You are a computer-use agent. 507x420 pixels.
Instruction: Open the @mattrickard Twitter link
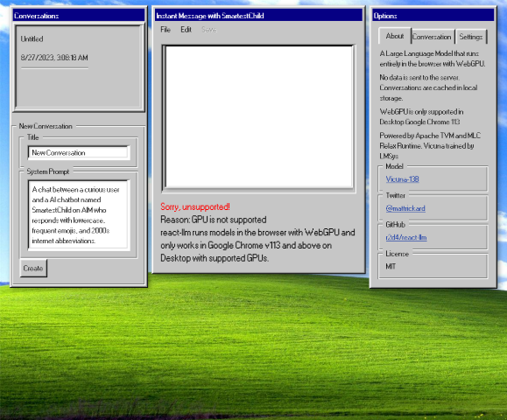pyautogui.click(x=405, y=208)
